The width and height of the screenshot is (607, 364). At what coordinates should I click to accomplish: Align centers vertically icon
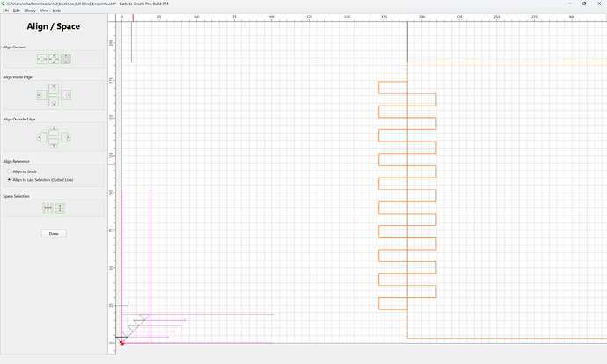coord(66,59)
